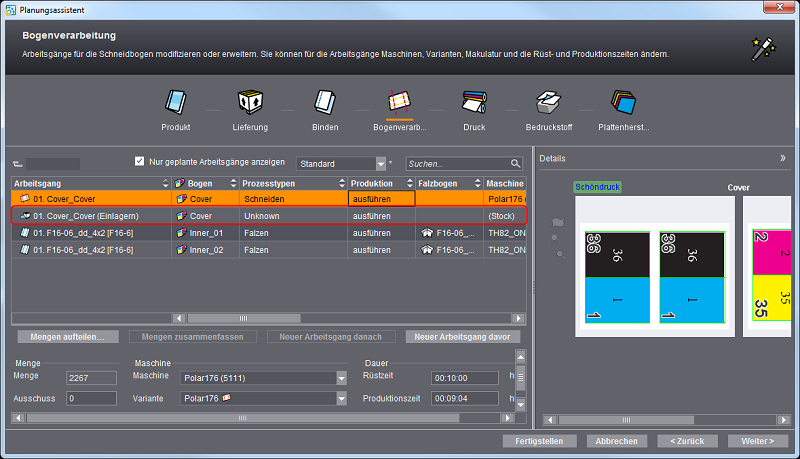Go to the Produkt step icon
The image size is (800, 459).
pos(176,102)
